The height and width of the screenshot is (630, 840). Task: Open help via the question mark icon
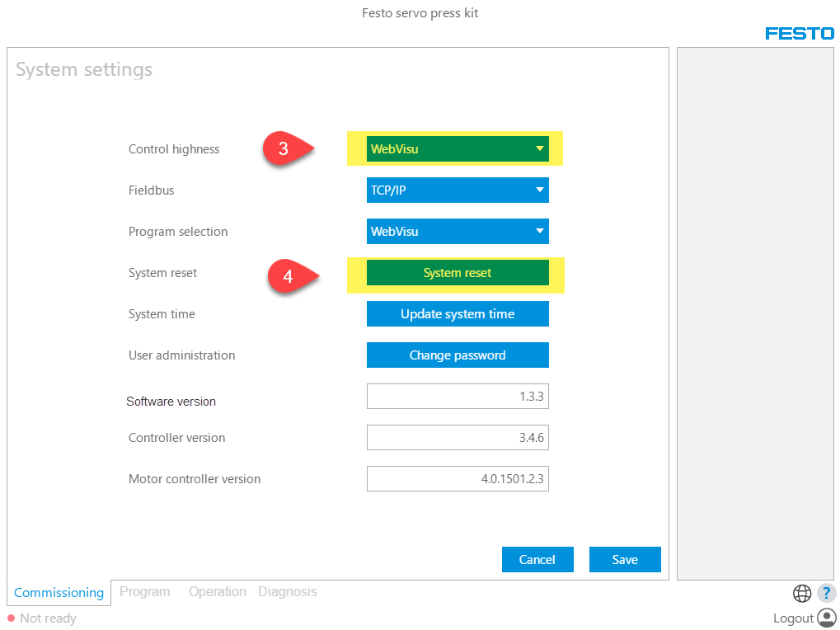tap(827, 593)
